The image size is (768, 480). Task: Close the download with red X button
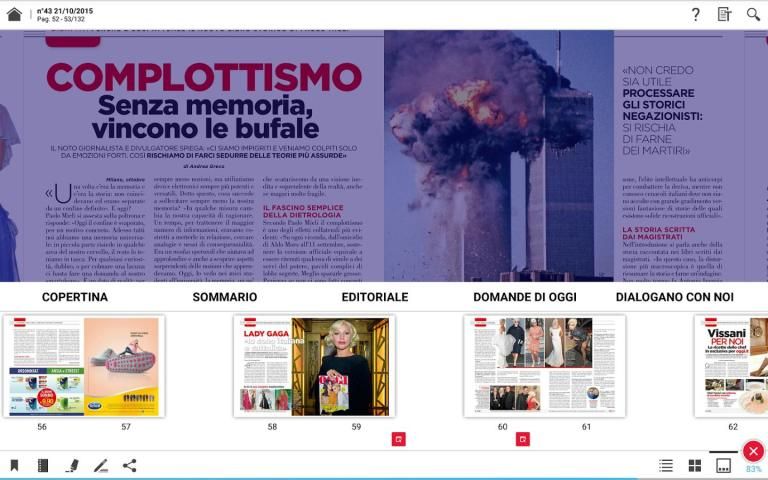pyautogui.click(x=753, y=451)
